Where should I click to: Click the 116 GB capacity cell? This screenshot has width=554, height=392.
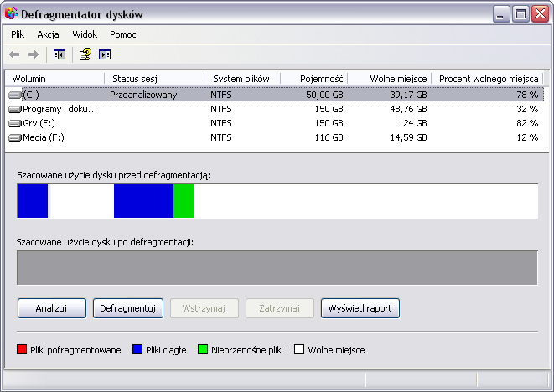pyautogui.click(x=329, y=137)
